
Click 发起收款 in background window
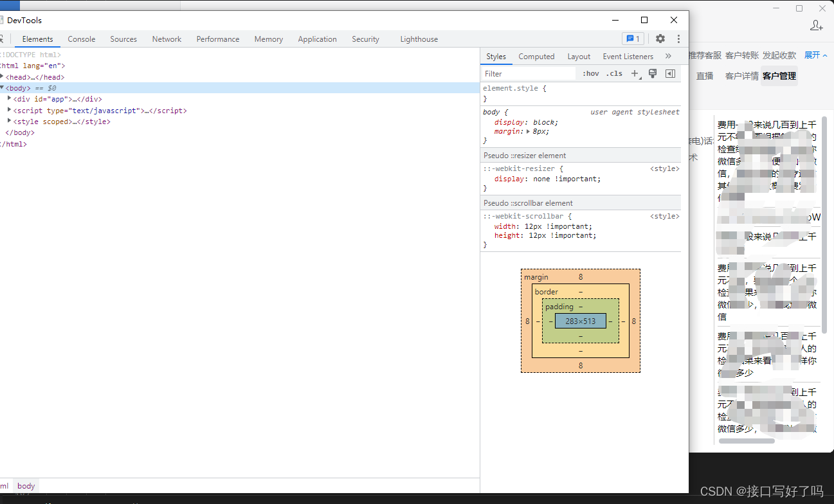coord(779,55)
